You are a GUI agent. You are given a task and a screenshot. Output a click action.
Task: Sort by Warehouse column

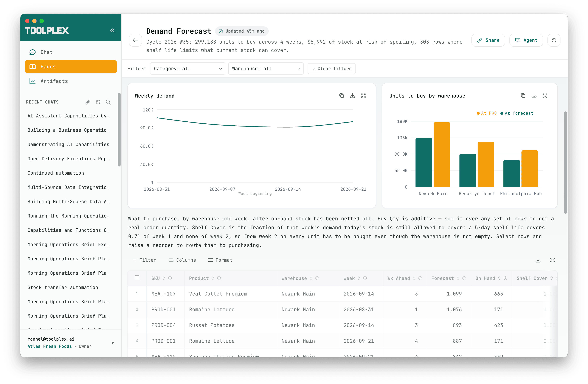(311, 278)
